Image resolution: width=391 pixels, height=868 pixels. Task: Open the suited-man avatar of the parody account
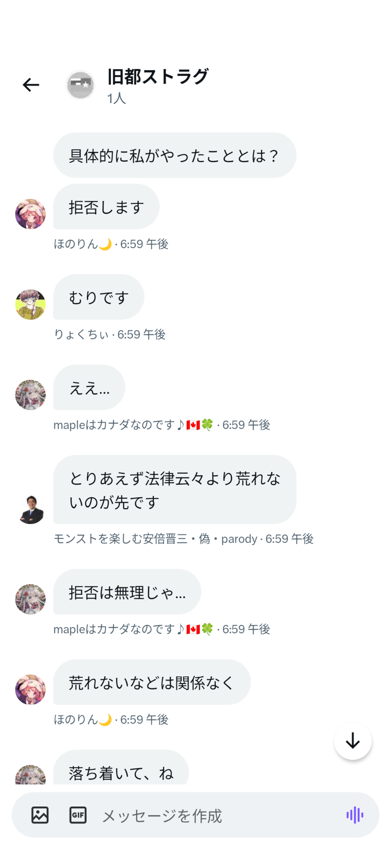coord(30,509)
